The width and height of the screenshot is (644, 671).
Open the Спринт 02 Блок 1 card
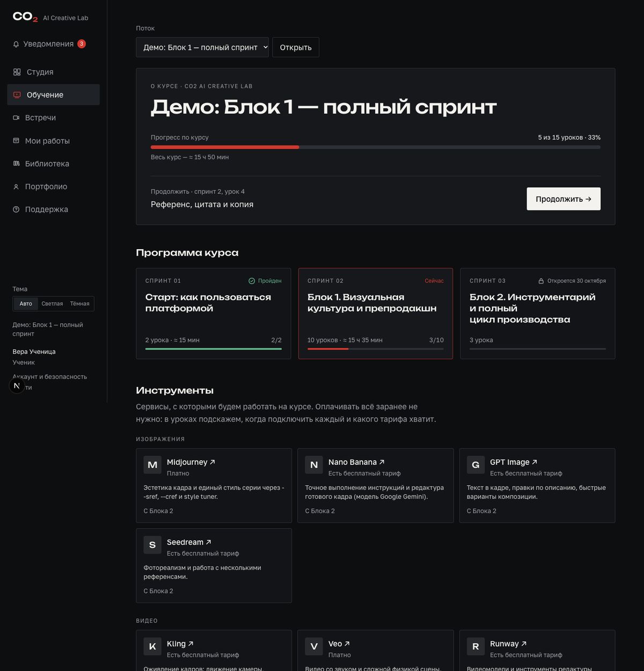point(376,313)
